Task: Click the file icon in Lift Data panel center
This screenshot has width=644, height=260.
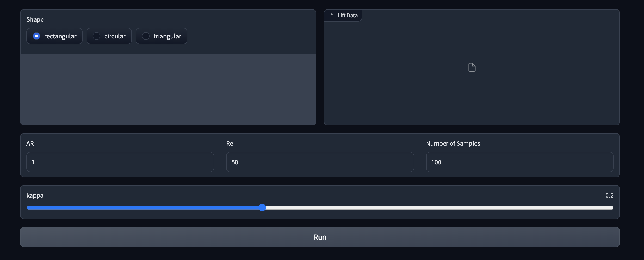Action: point(471,67)
